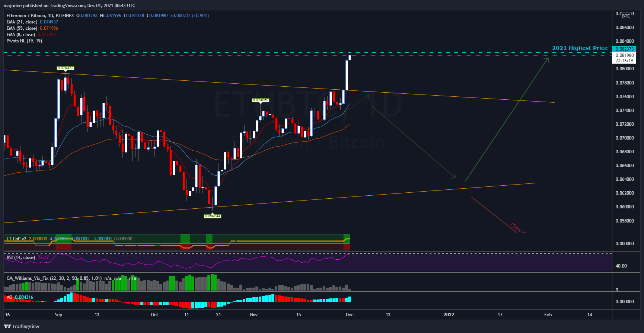The image size is (644, 333).
Task: Click the 0.062000 price axis label
Action: 625,193
